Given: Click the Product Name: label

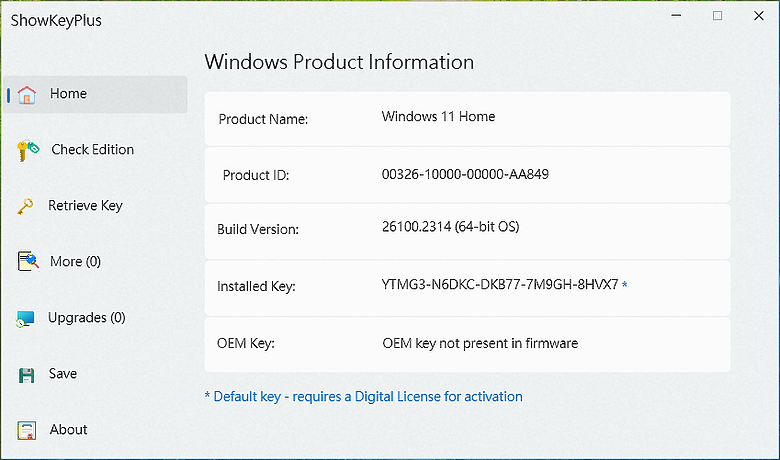Looking at the screenshot, I should [263, 119].
